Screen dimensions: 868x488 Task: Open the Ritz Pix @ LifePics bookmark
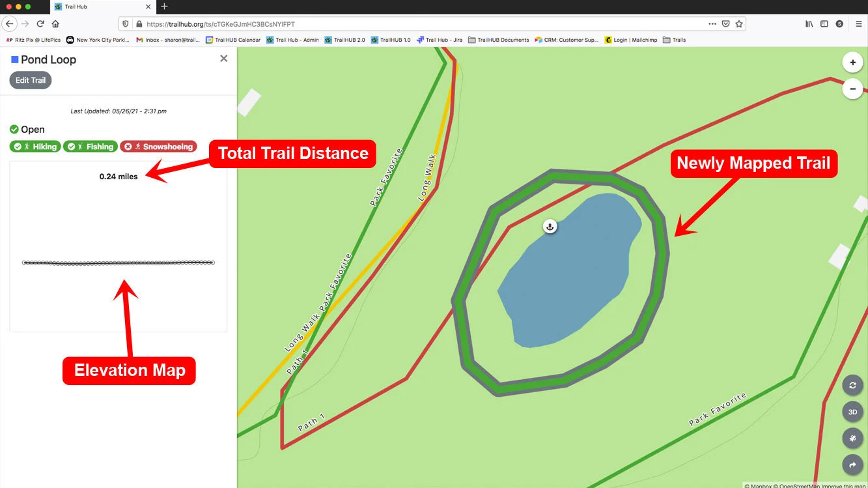pos(33,40)
